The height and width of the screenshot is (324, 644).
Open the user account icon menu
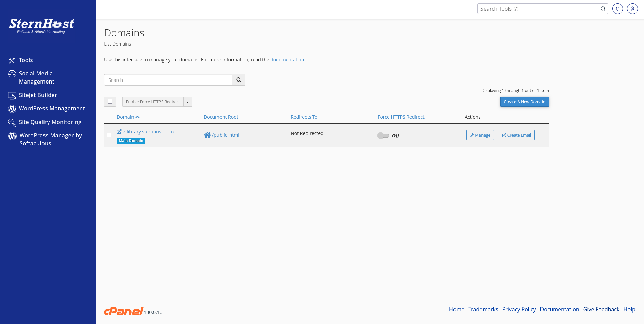(632, 9)
